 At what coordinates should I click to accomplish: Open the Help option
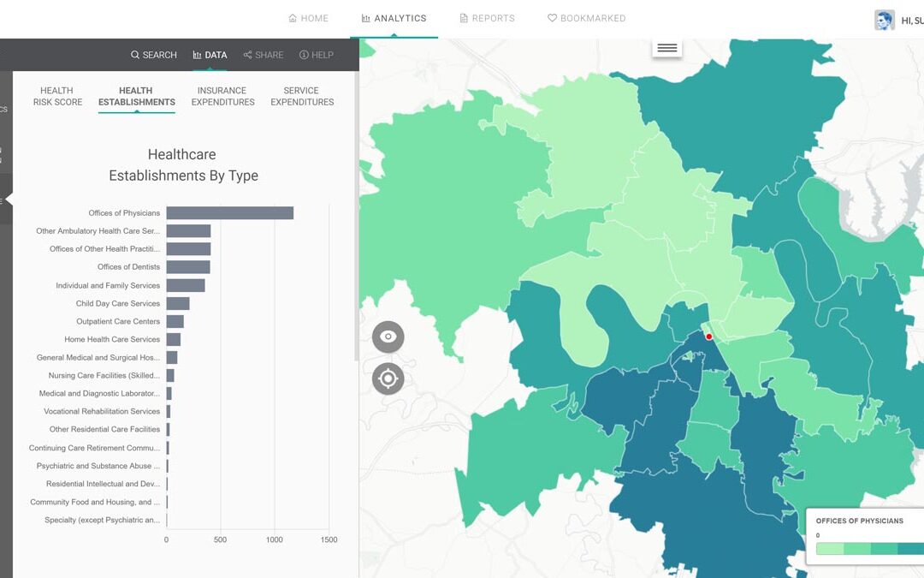(316, 55)
